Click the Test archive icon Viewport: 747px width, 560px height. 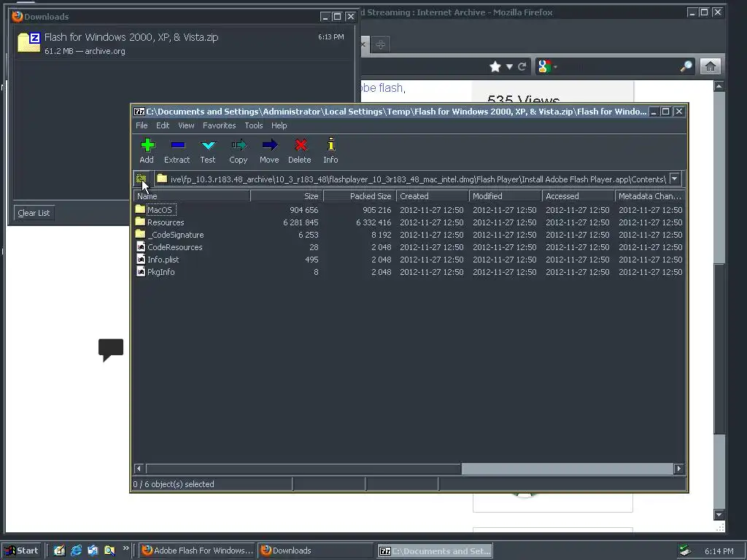(x=208, y=145)
